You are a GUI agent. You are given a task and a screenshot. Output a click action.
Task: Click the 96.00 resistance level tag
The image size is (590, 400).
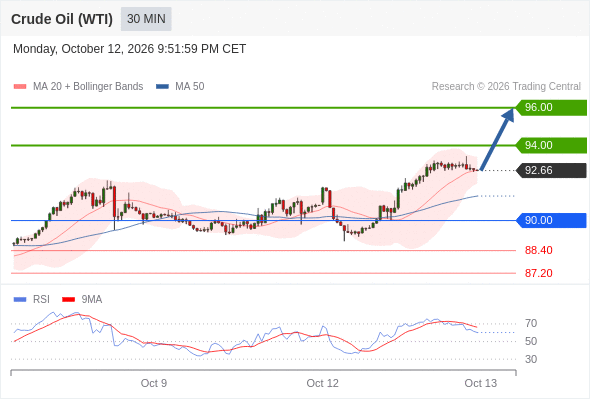point(551,108)
